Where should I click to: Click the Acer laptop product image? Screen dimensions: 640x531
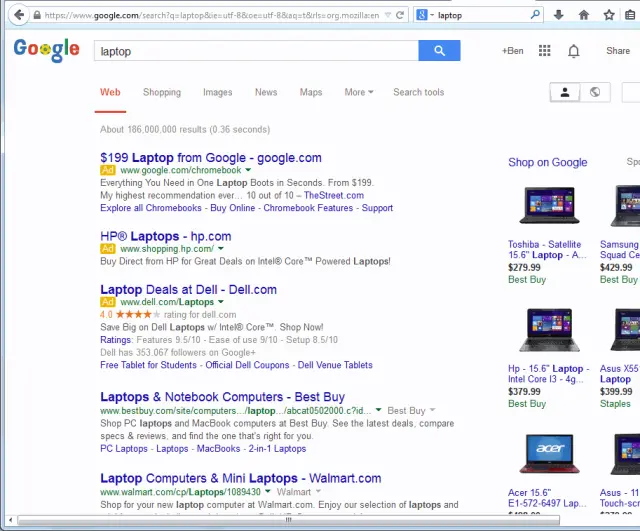click(549, 454)
